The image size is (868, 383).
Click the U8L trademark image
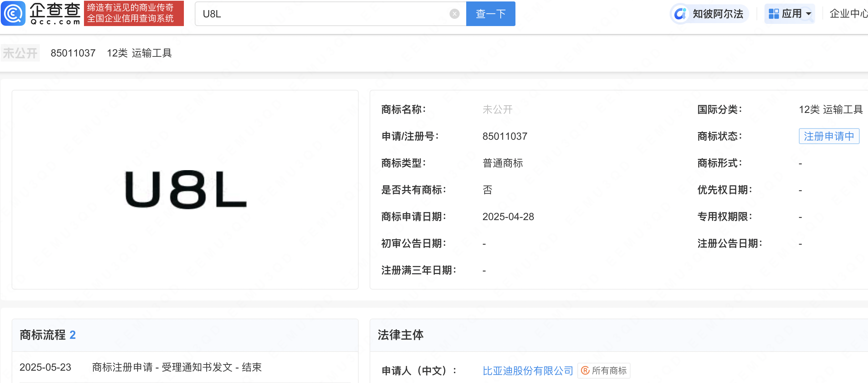pos(185,189)
